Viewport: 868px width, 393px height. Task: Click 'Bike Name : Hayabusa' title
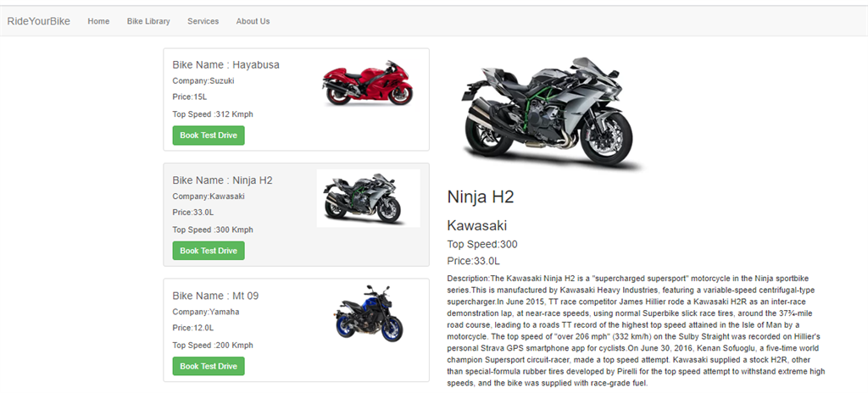coord(225,64)
